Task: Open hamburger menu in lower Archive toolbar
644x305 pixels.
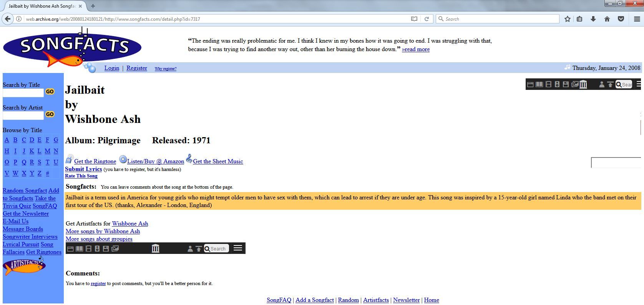Action: pos(238,248)
